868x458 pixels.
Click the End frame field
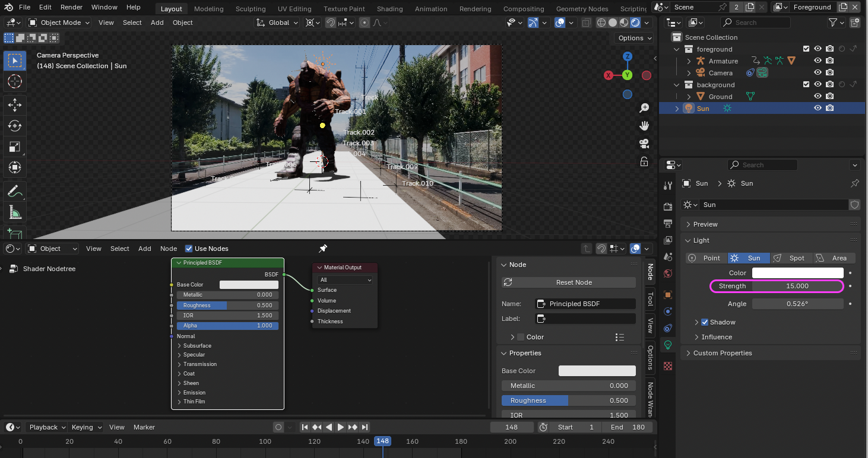627,427
